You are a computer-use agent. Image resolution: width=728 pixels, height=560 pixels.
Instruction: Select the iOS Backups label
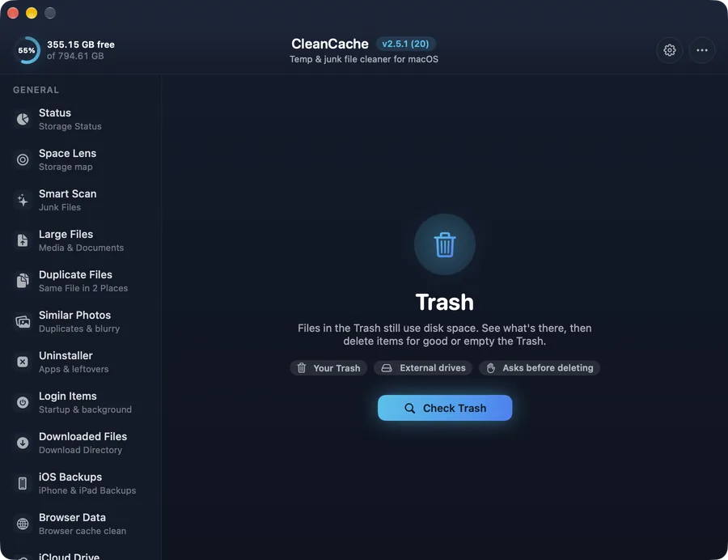point(70,477)
